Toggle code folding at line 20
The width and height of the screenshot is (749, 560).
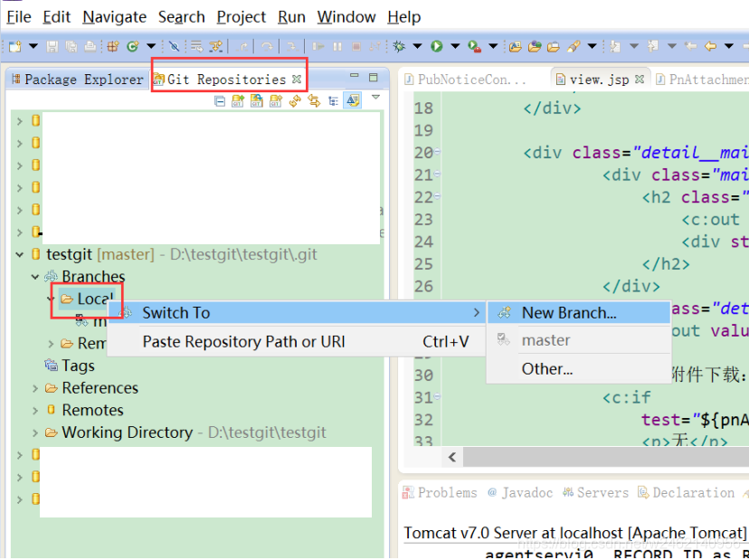(x=437, y=152)
